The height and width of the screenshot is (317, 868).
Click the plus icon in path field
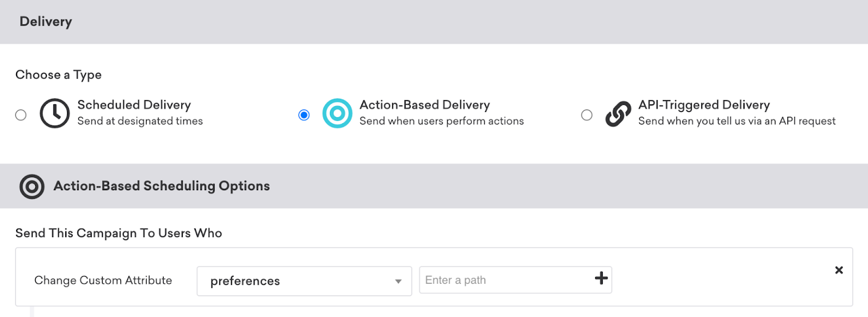click(x=601, y=280)
